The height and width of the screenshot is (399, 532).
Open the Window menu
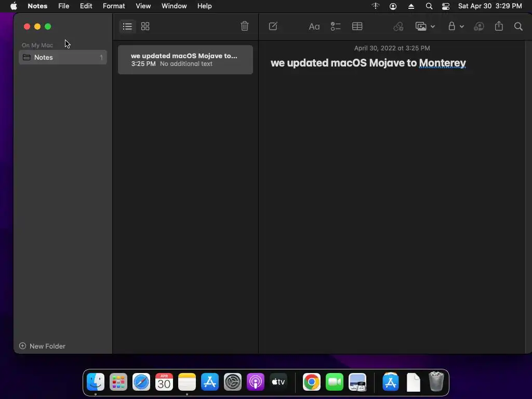pyautogui.click(x=174, y=6)
